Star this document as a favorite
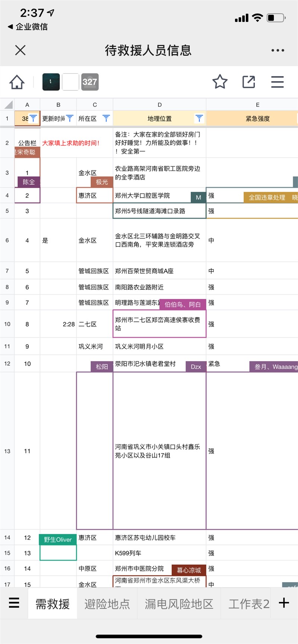This screenshot has height=644, width=298. (x=220, y=82)
